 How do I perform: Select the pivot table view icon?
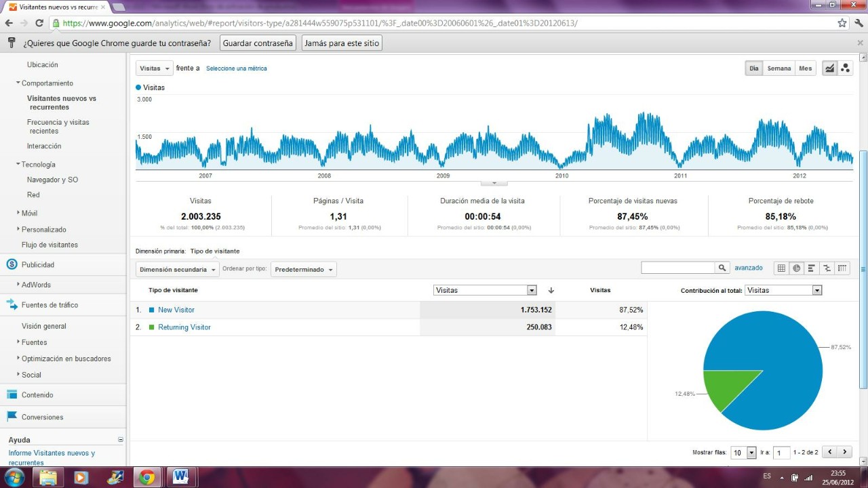(x=842, y=268)
